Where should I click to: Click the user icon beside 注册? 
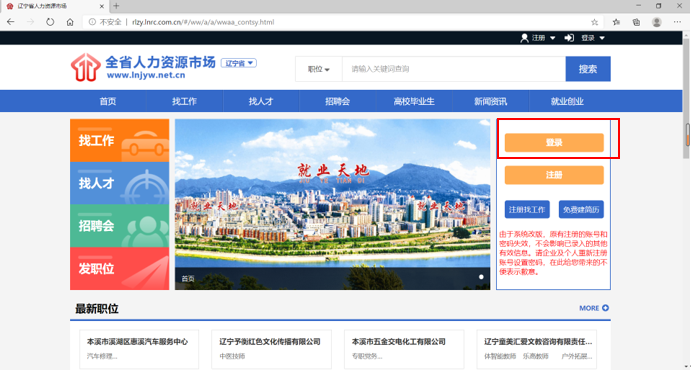[x=524, y=38]
